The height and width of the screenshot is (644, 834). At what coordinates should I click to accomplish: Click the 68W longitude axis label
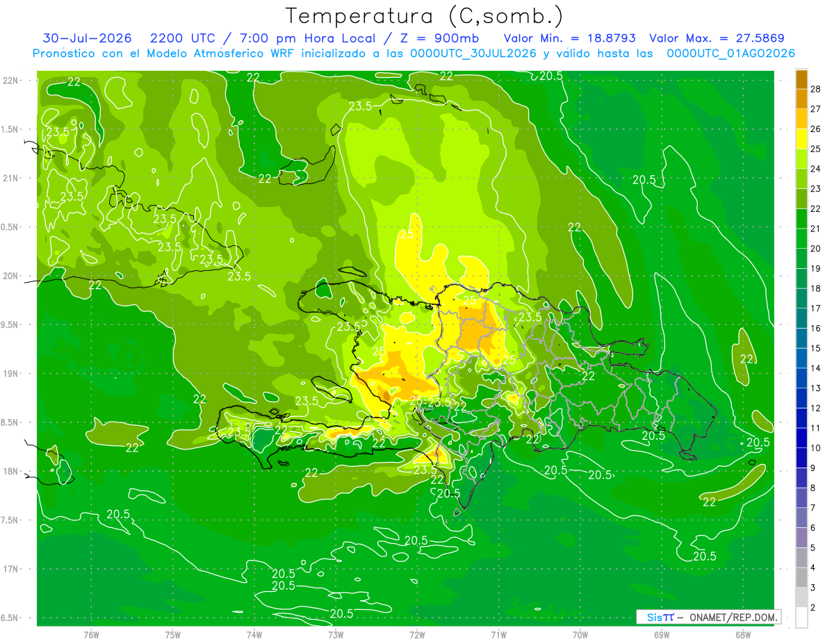click(743, 635)
